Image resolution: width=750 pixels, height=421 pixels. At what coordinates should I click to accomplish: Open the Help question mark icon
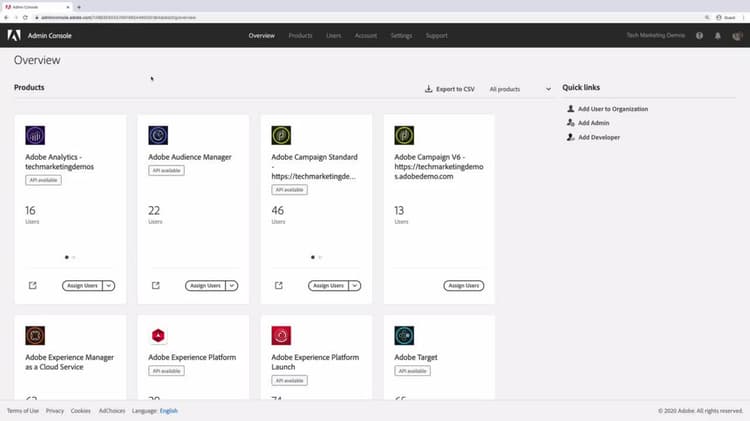pyautogui.click(x=699, y=35)
